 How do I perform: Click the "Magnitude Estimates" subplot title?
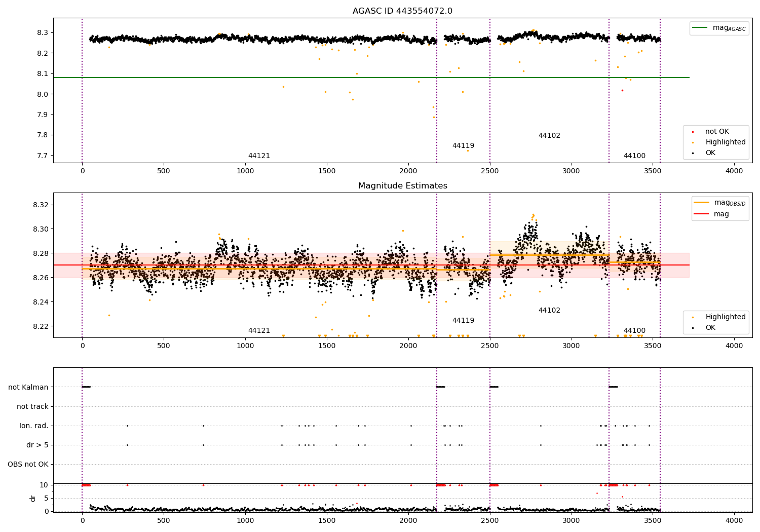(x=402, y=186)
